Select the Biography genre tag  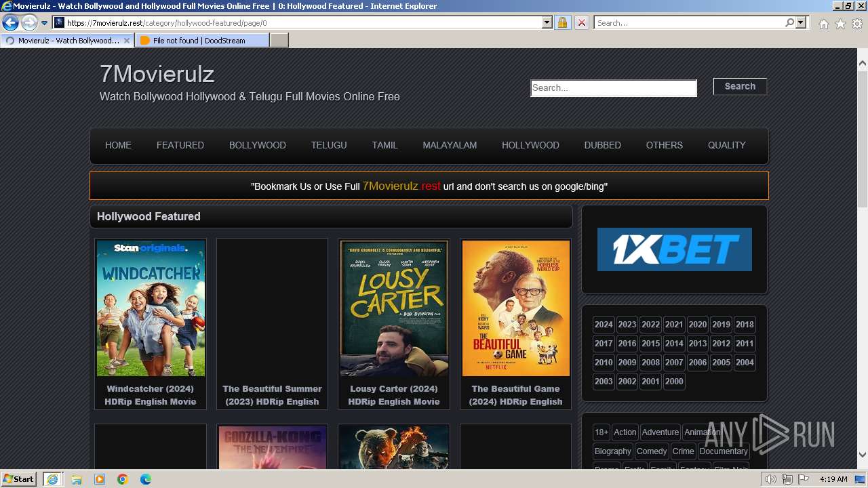point(613,451)
